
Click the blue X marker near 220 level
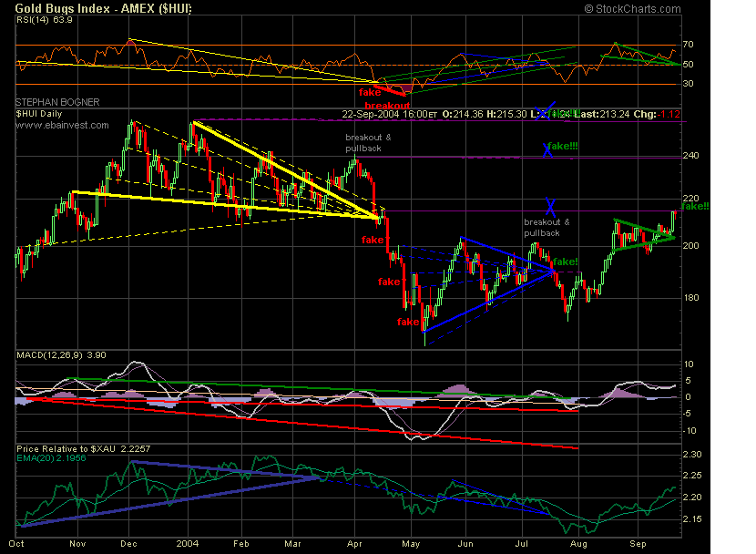click(x=550, y=206)
